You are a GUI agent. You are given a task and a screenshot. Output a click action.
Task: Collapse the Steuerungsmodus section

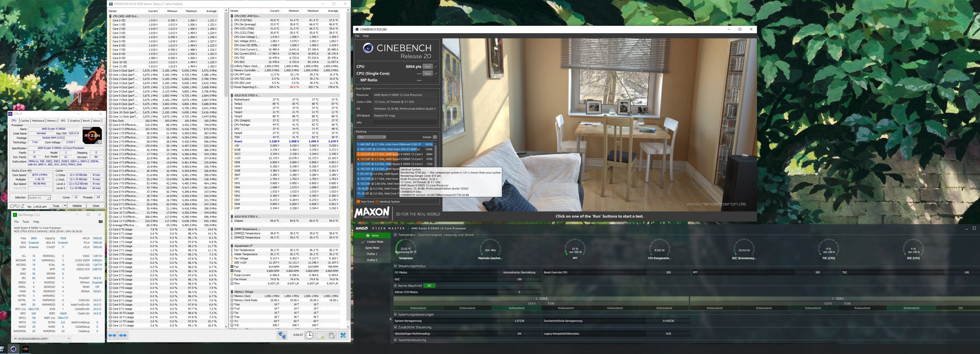click(x=395, y=266)
